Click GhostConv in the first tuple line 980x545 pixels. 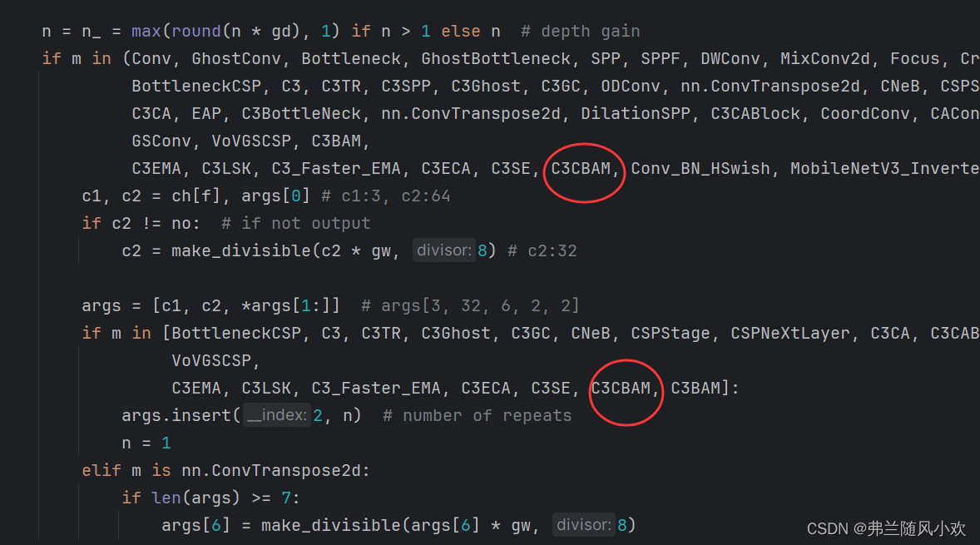tap(236, 59)
